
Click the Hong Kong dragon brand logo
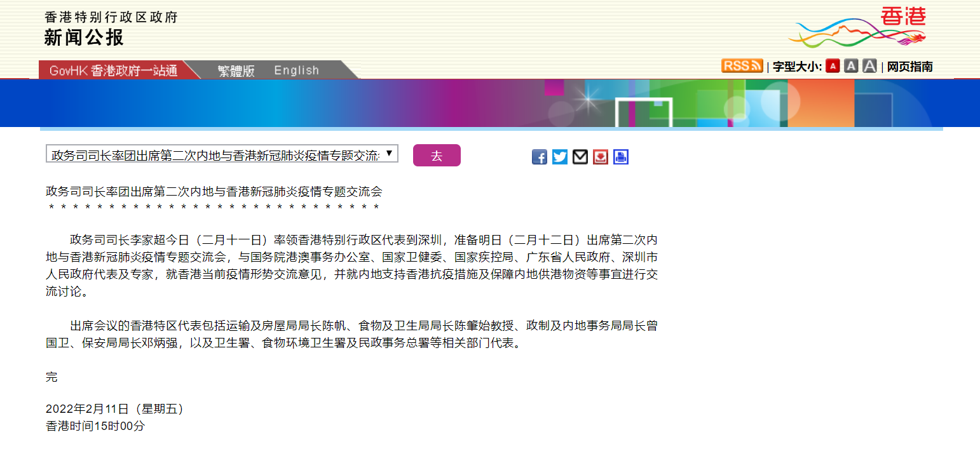tap(857, 28)
